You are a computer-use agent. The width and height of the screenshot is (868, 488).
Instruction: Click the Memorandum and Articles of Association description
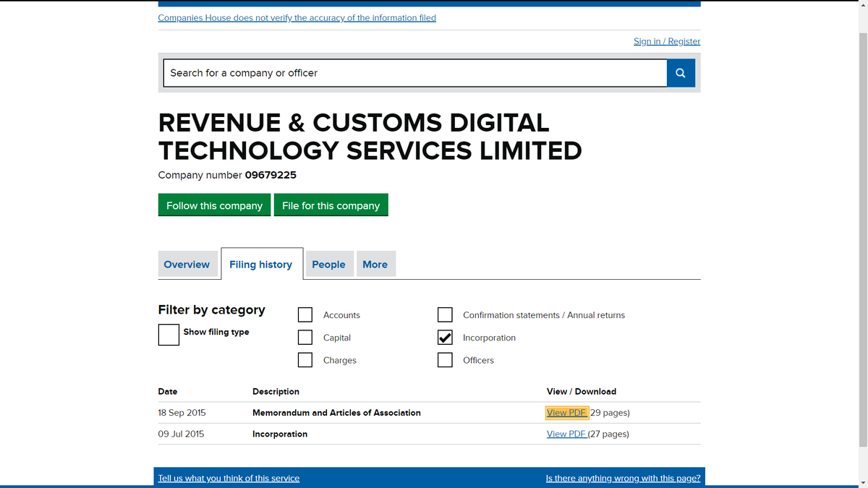point(336,413)
